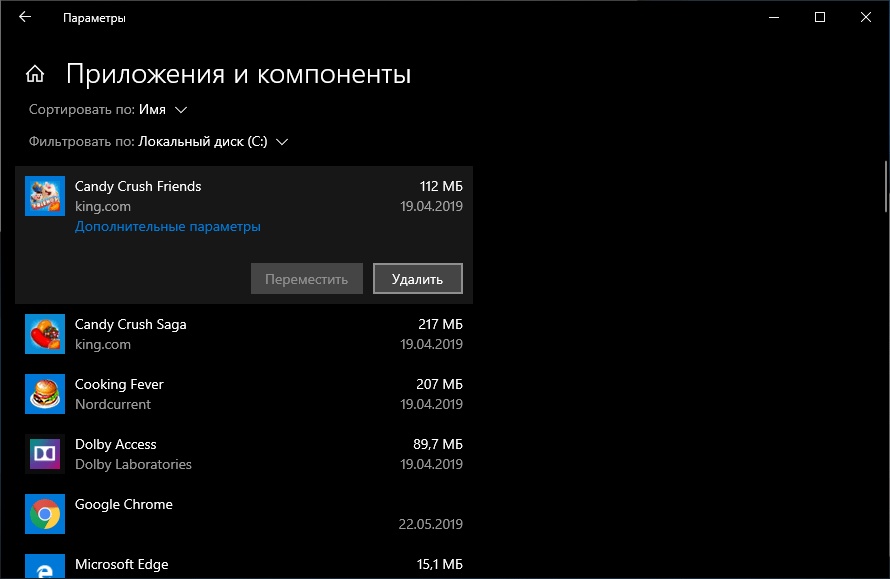The height and width of the screenshot is (579, 890).
Task: Click the Microsoft Edge app icon
Action: coord(44,566)
